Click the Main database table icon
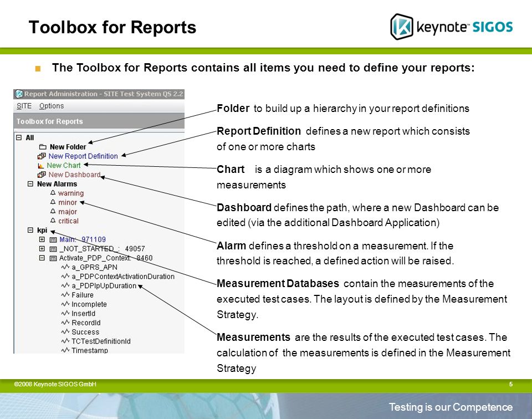This screenshot has height=419, width=532. point(53,240)
